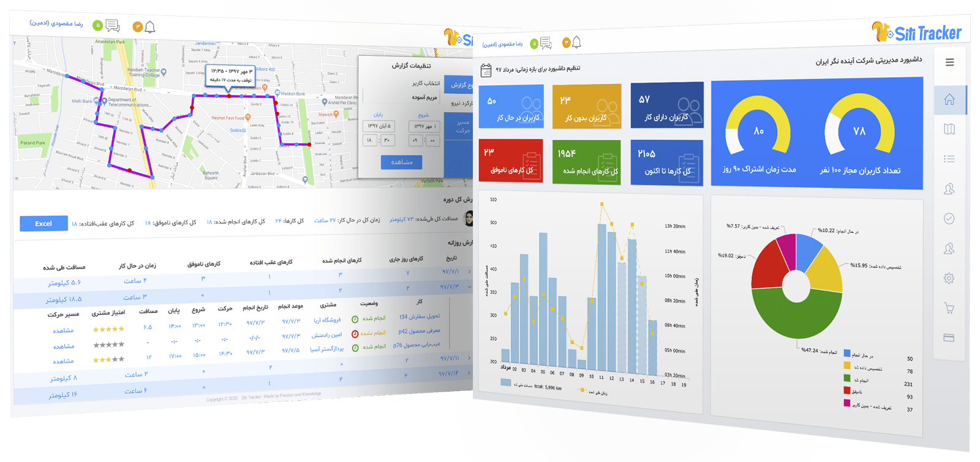Click the blue مشاهده button in report settings
The height and width of the screenshot is (462, 980).
pos(402,162)
